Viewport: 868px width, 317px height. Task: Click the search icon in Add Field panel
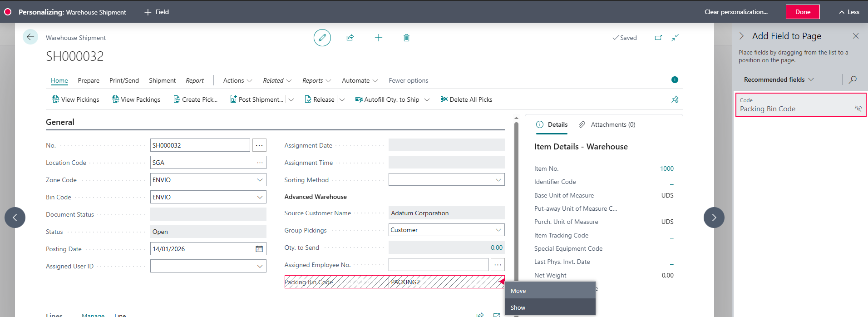[853, 79]
